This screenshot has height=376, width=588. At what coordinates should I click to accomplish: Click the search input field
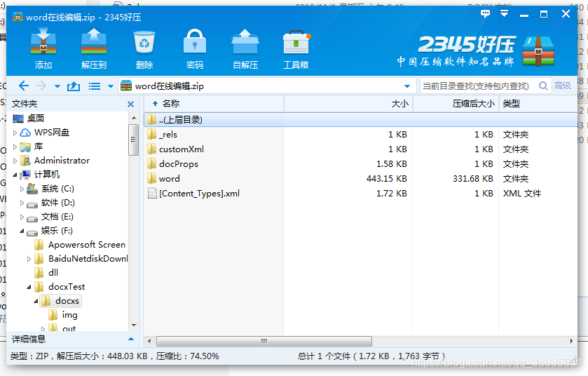(478, 86)
